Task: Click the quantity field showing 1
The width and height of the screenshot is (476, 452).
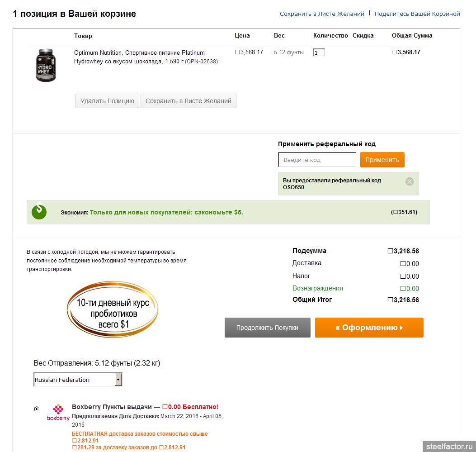Action: tap(319, 52)
